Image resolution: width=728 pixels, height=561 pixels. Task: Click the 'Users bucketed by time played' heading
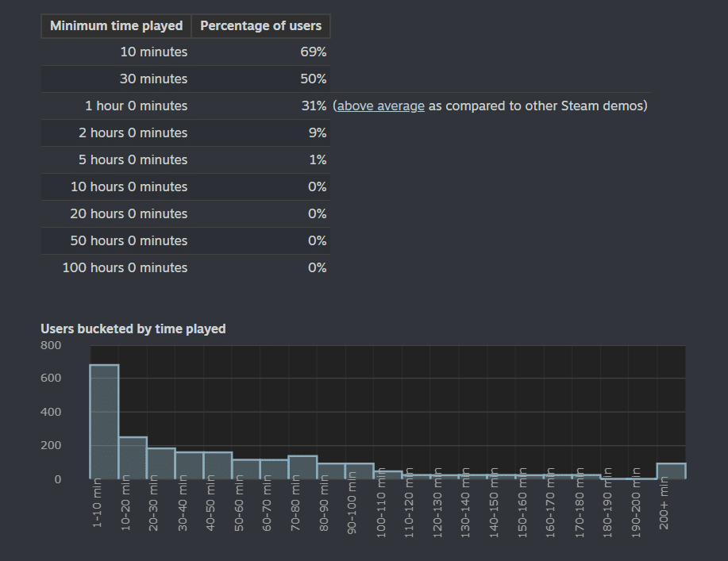click(x=133, y=329)
